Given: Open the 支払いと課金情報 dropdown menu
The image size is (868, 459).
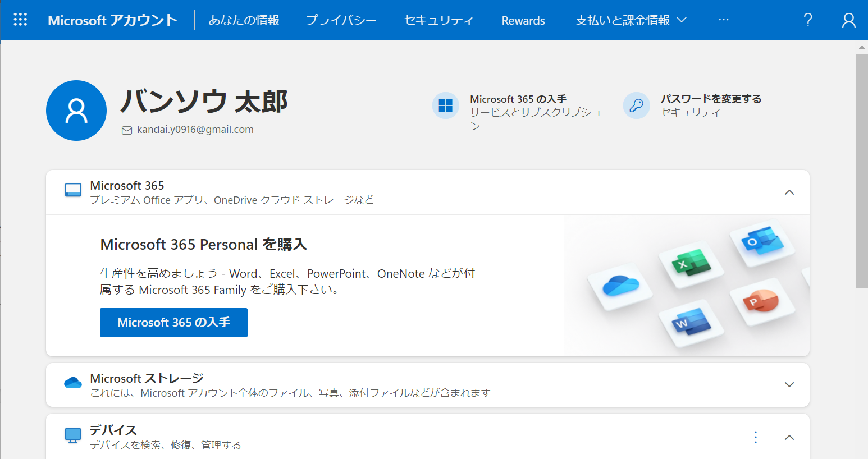Looking at the screenshot, I should [631, 20].
